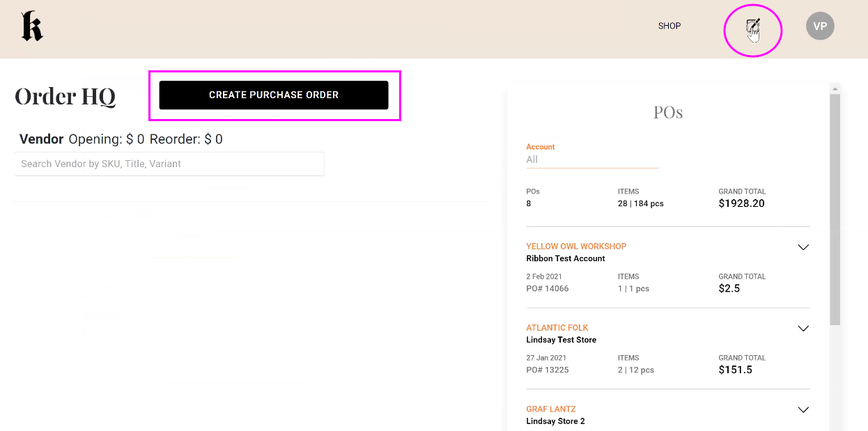Select PO# 13225 entry

pyautogui.click(x=547, y=370)
